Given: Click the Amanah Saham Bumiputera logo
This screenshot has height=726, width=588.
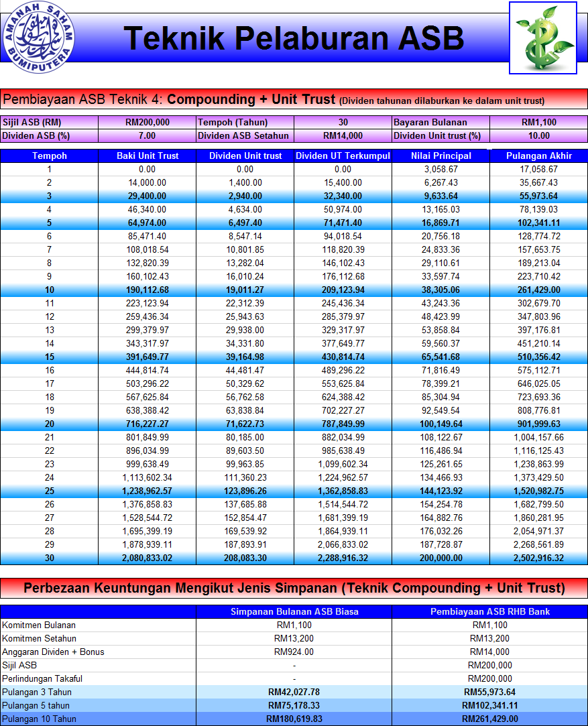Looking at the screenshot, I should coord(38,37).
